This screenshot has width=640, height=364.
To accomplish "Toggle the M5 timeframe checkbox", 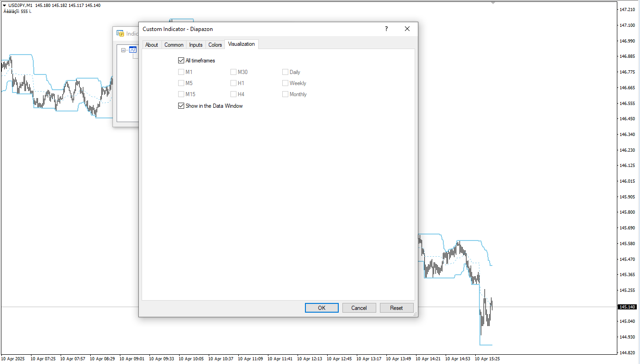I will point(181,83).
